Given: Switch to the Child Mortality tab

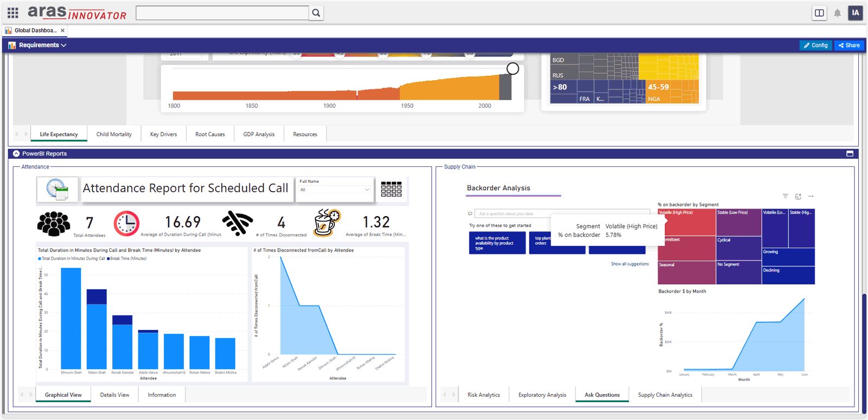Looking at the screenshot, I should click(114, 134).
